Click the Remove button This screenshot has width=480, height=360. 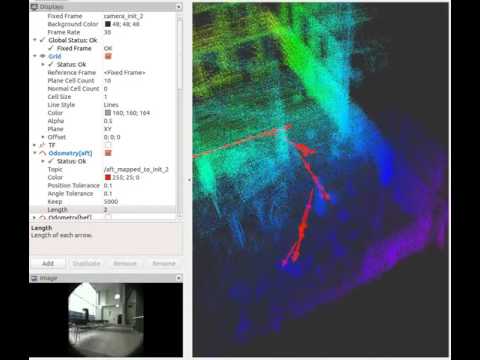tap(125, 263)
